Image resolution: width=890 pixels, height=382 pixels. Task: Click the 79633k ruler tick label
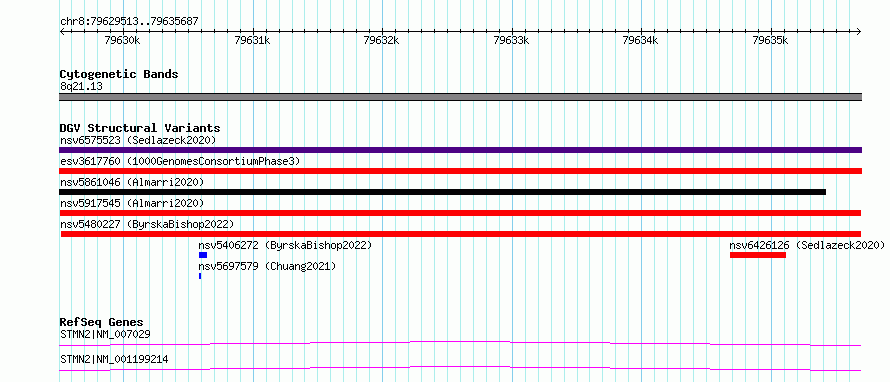click(512, 40)
